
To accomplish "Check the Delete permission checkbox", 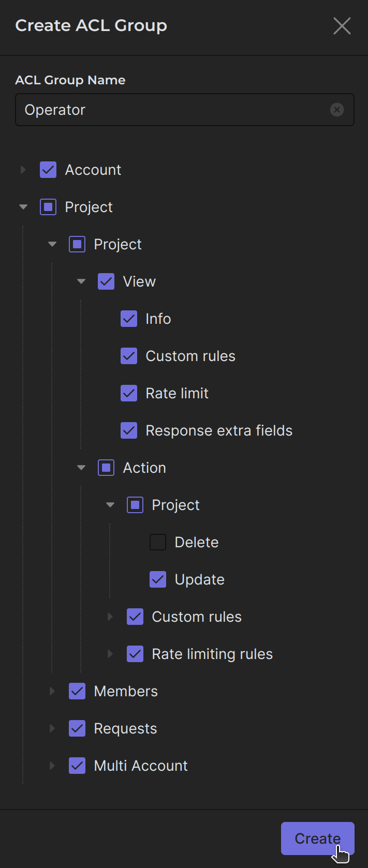I will point(158,542).
